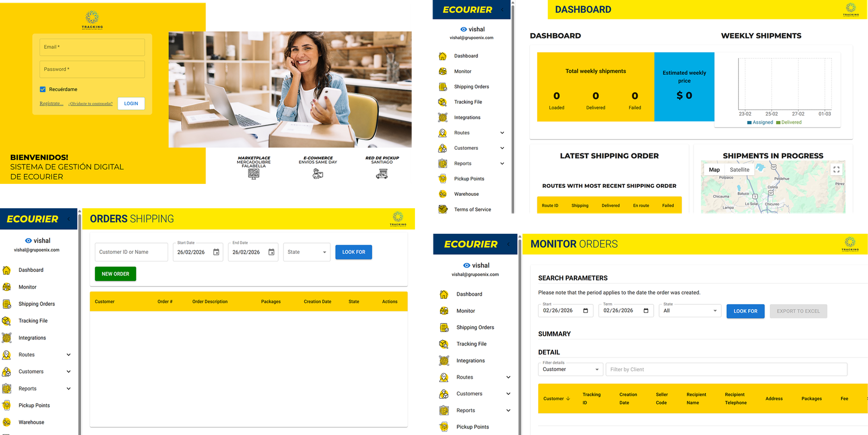Open State dropdown showing All in Monitor Orders
The image size is (868, 435).
point(690,311)
